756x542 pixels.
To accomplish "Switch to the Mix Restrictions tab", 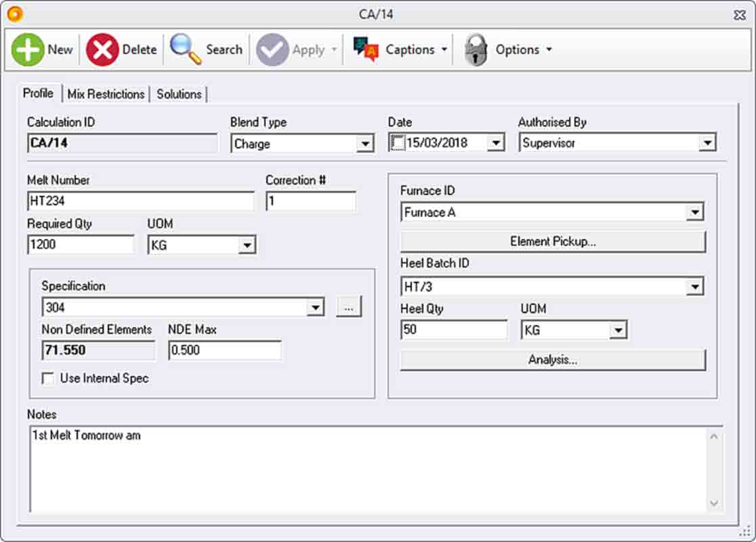I will [106, 94].
